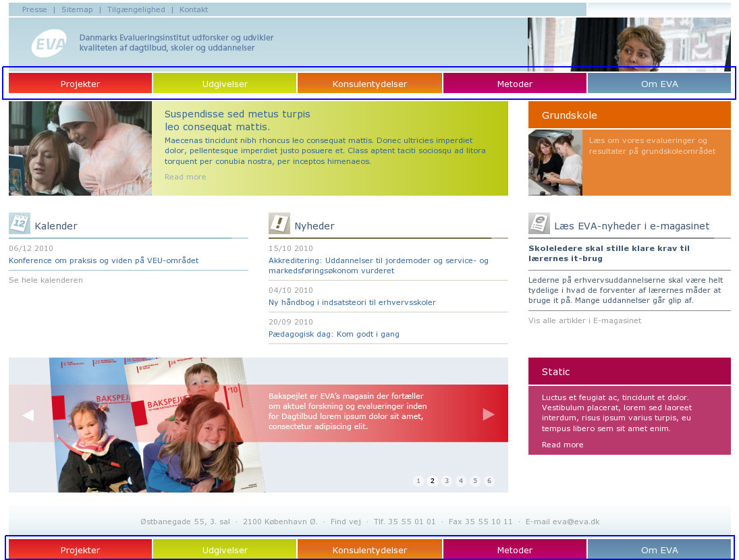Open the Grundskole orange box header

point(630,115)
